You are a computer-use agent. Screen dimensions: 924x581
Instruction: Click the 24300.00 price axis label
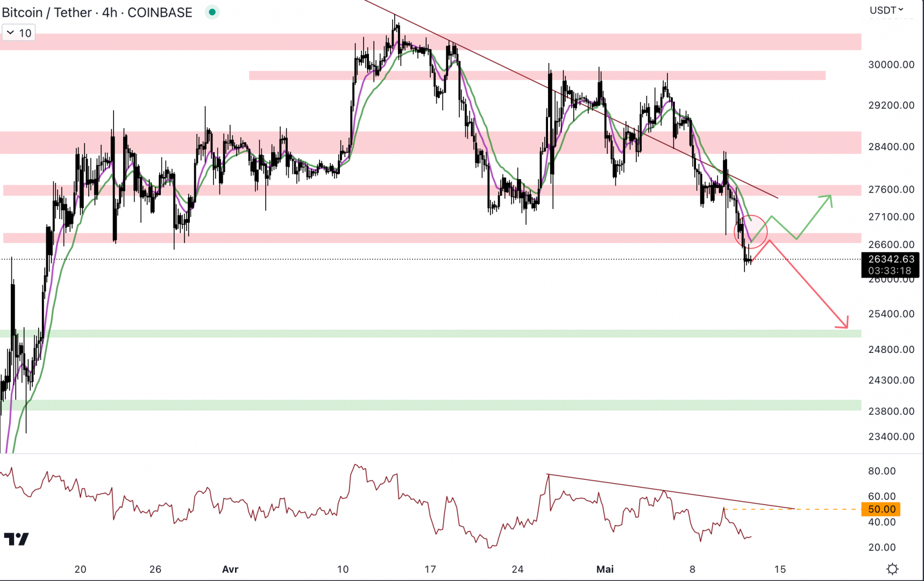[x=891, y=380]
